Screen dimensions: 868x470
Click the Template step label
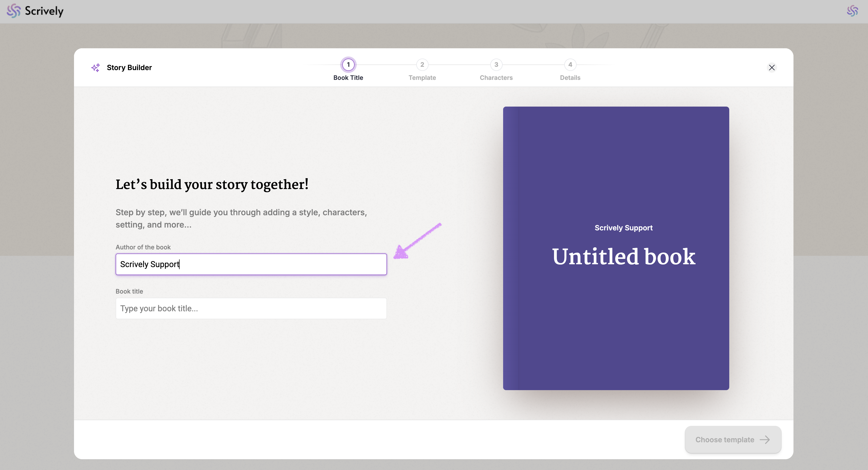(x=422, y=78)
